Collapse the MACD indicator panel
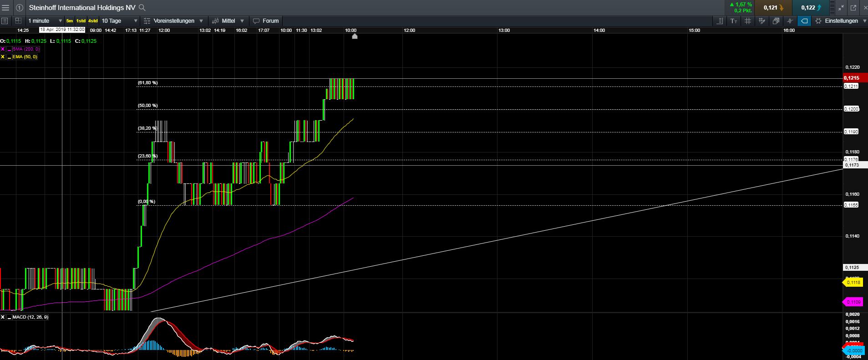The height and width of the screenshot is (360, 868). pyautogui.click(x=9, y=317)
